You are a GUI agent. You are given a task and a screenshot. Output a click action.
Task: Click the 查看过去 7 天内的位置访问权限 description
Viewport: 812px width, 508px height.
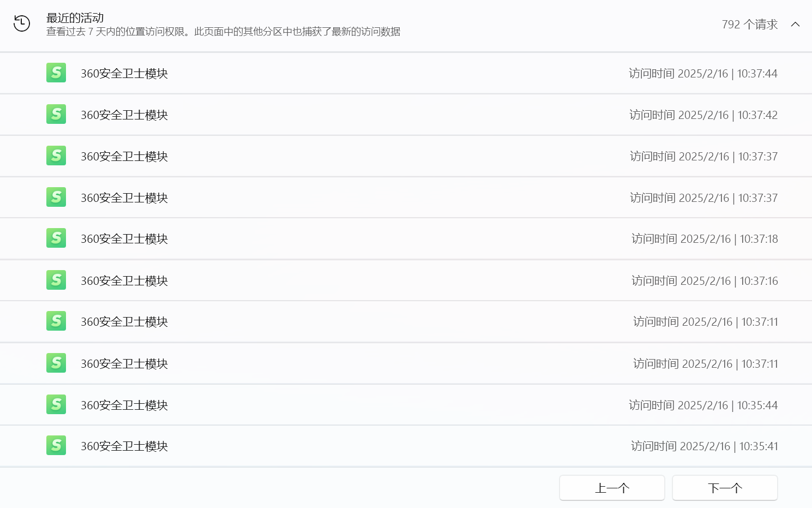click(x=223, y=32)
